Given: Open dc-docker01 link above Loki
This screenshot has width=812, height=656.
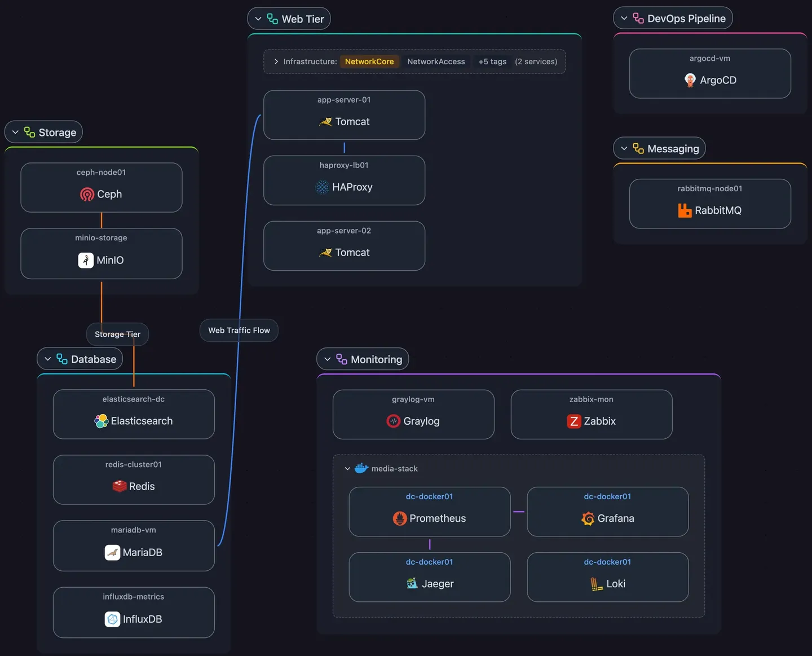Looking at the screenshot, I should coord(608,562).
